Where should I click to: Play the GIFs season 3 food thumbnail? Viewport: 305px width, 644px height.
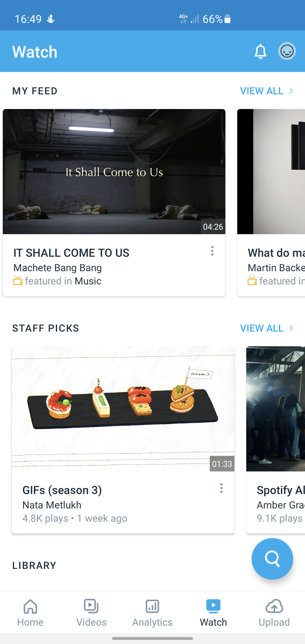(x=123, y=409)
